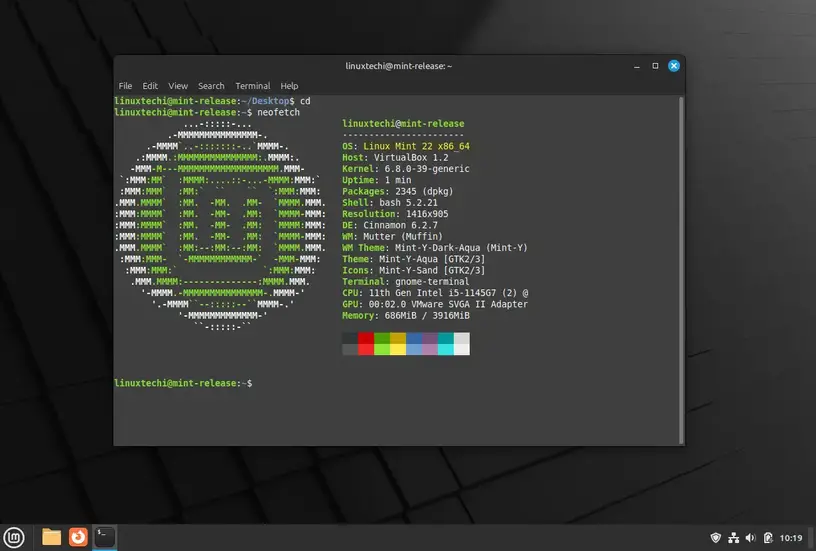Viewport: 816px width, 551px height.
Task: Click the Memory: 686MiB / 3916MiB line
Action: point(405,316)
